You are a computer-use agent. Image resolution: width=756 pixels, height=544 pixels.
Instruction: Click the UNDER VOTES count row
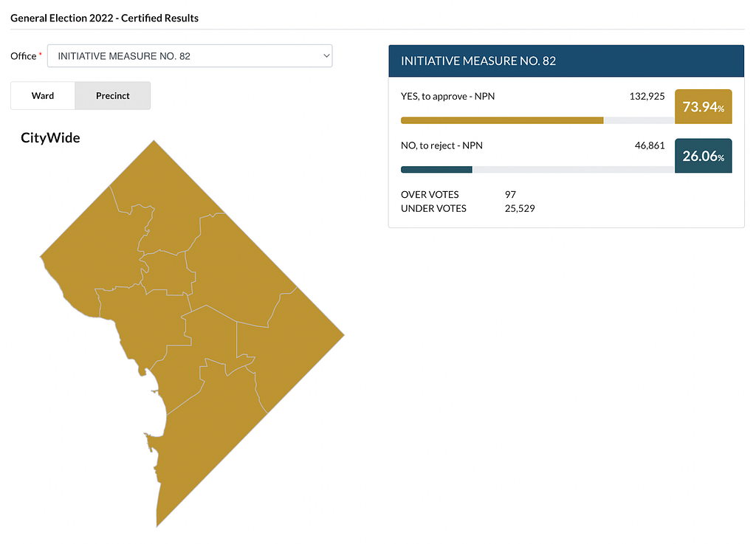tap(467, 208)
